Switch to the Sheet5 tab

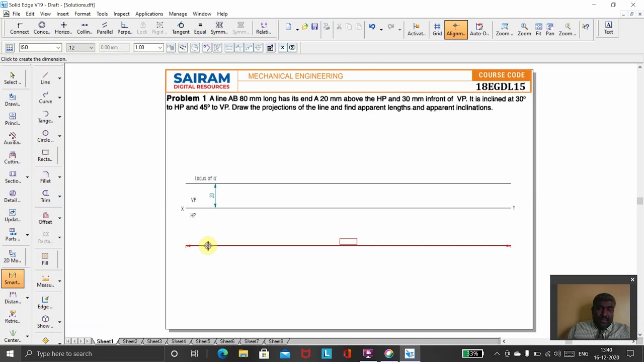(x=203, y=341)
